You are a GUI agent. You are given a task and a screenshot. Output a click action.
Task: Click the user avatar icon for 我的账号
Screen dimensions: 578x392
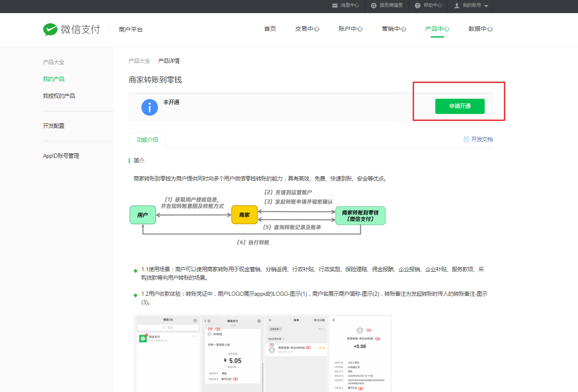[457, 5]
